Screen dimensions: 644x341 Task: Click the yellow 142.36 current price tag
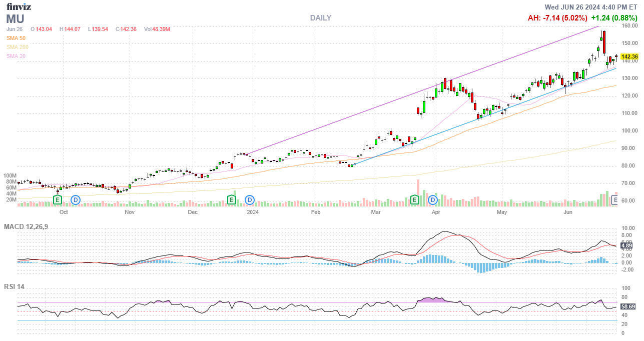(x=629, y=57)
